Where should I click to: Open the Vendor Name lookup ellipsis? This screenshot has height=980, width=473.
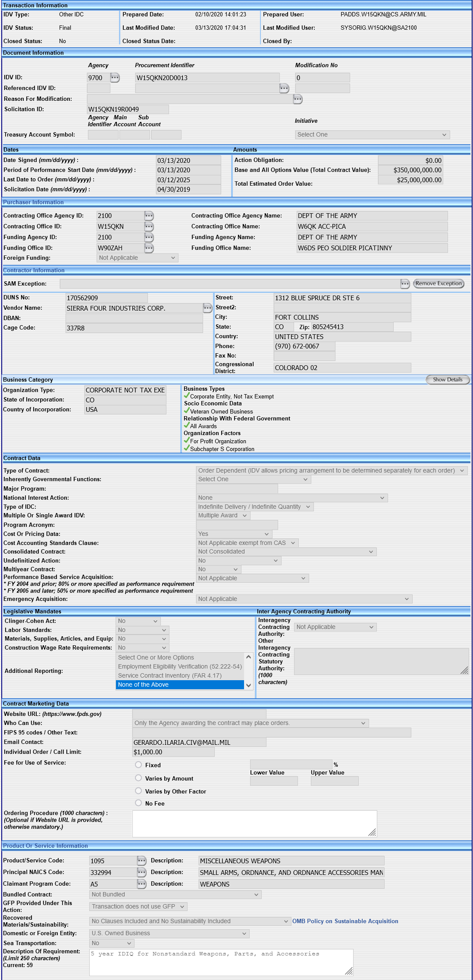[208, 308]
